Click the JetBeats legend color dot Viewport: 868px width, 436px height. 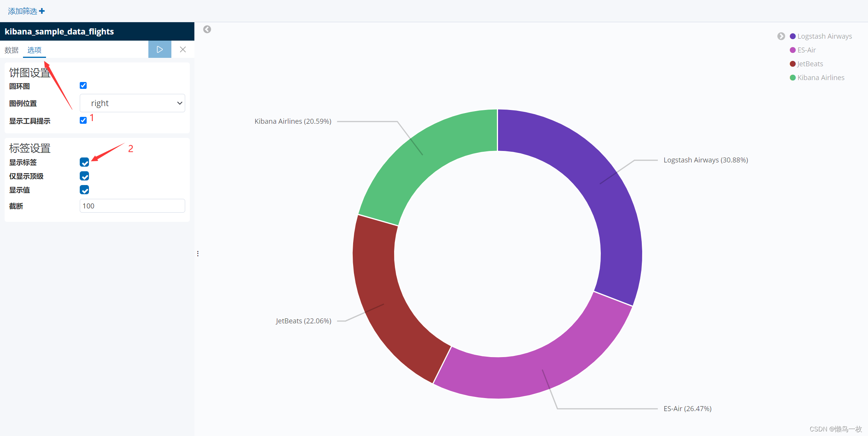point(792,64)
